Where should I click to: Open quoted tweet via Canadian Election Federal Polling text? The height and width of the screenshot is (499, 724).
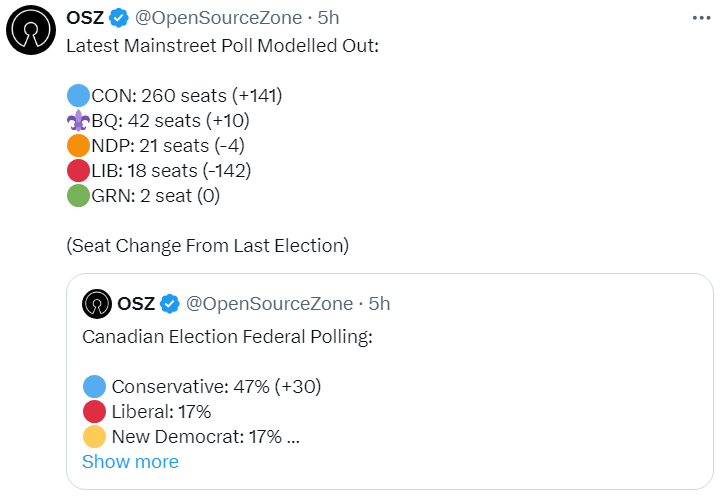(x=227, y=337)
